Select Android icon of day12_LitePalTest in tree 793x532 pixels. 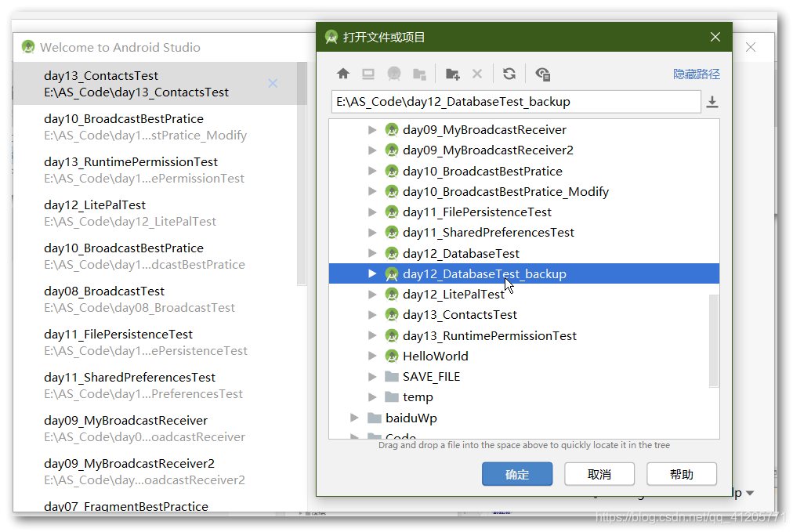pyautogui.click(x=392, y=295)
